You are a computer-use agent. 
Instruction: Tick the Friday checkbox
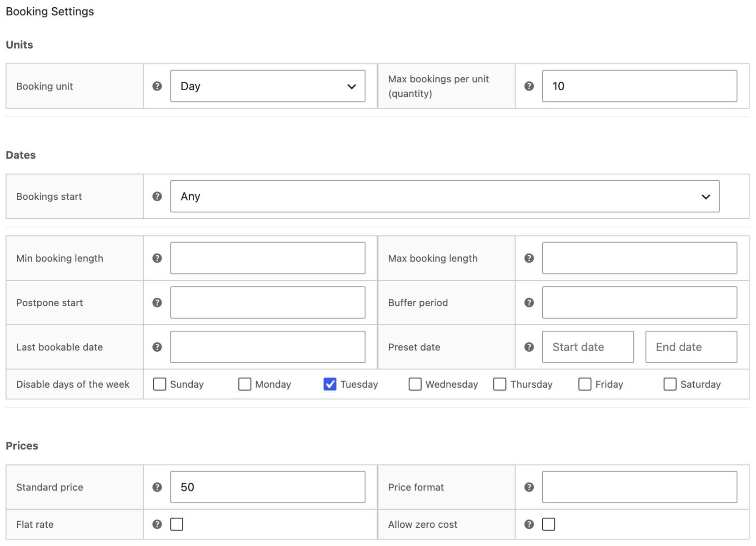[585, 384]
